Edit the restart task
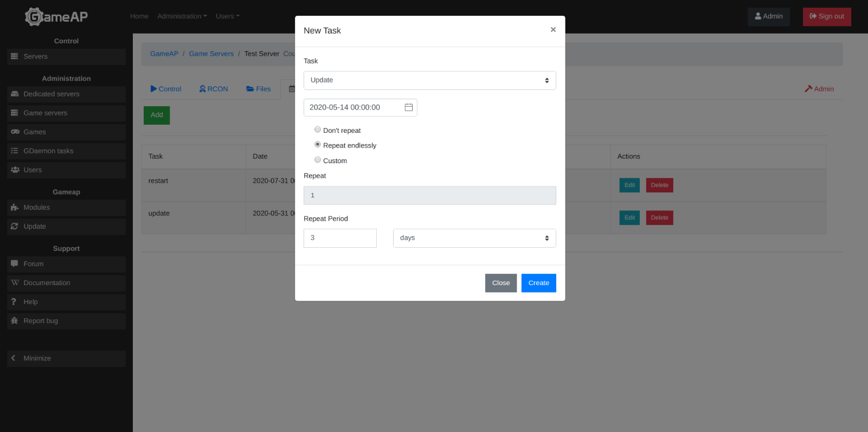Viewport: 868px width, 432px height. (x=629, y=185)
